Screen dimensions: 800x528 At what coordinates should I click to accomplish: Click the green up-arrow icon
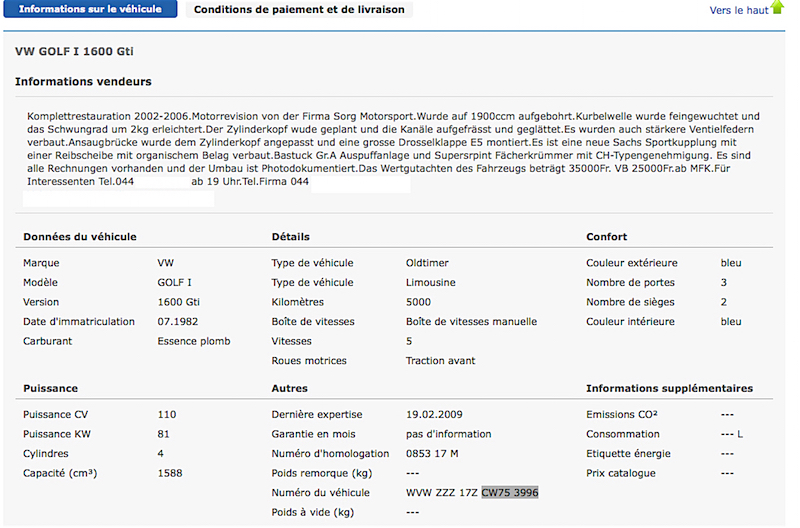pos(777,7)
